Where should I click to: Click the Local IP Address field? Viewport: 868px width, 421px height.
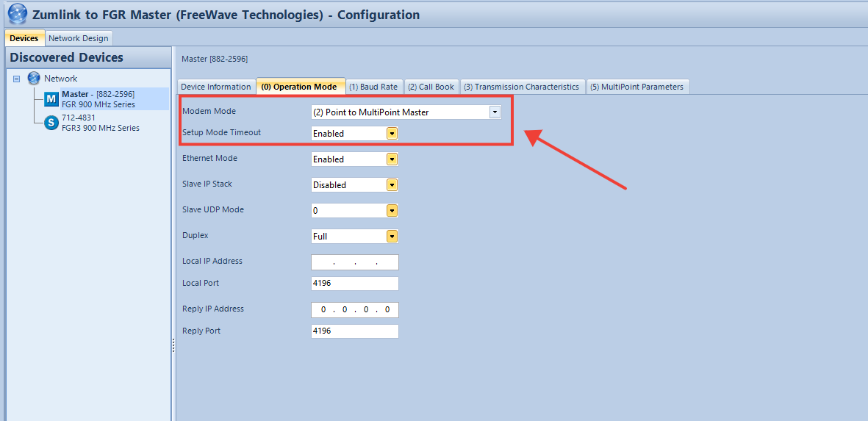tap(355, 262)
